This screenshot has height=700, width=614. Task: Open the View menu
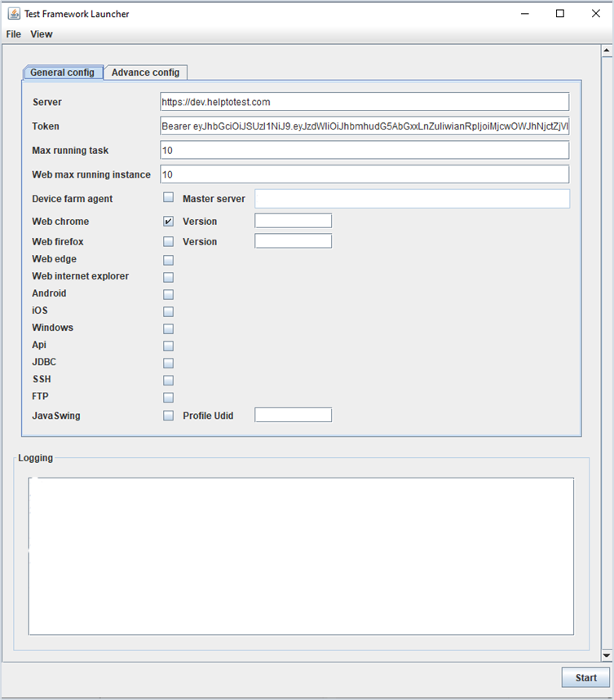[x=42, y=34]
